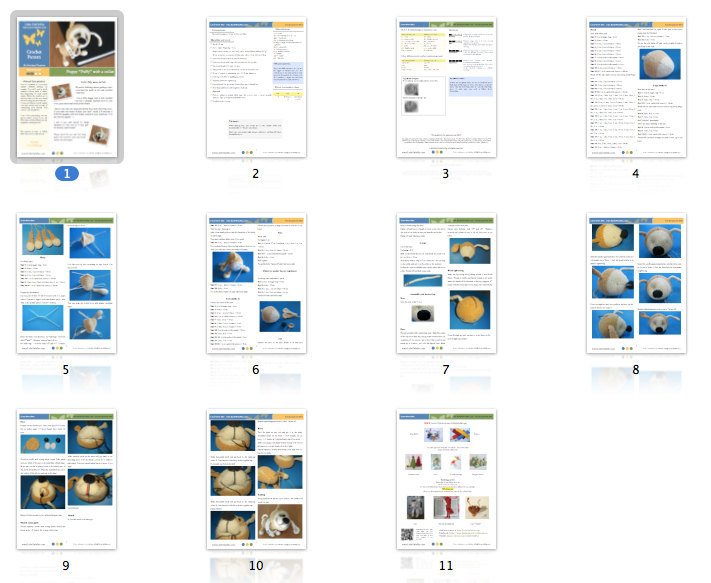Click the number 3 label below thumbnail
This screenshot has height=583, width=711.
pyautogui.click(x=446, y=174)
